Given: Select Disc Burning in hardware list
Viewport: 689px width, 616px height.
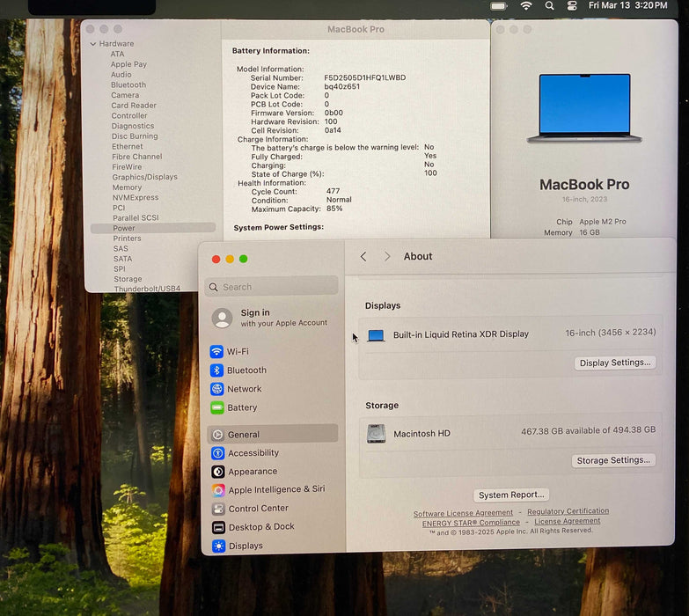Looking at the screenshot, I should pos(135,136).
